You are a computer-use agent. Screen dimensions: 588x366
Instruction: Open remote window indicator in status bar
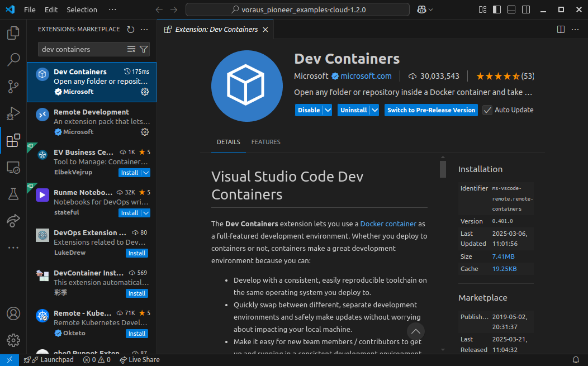click(10, 360)
